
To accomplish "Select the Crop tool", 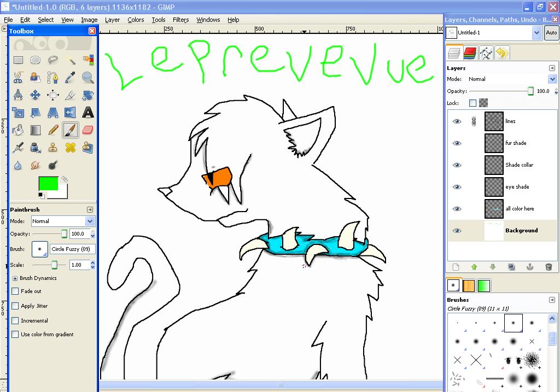I will (x=71, y=95).
